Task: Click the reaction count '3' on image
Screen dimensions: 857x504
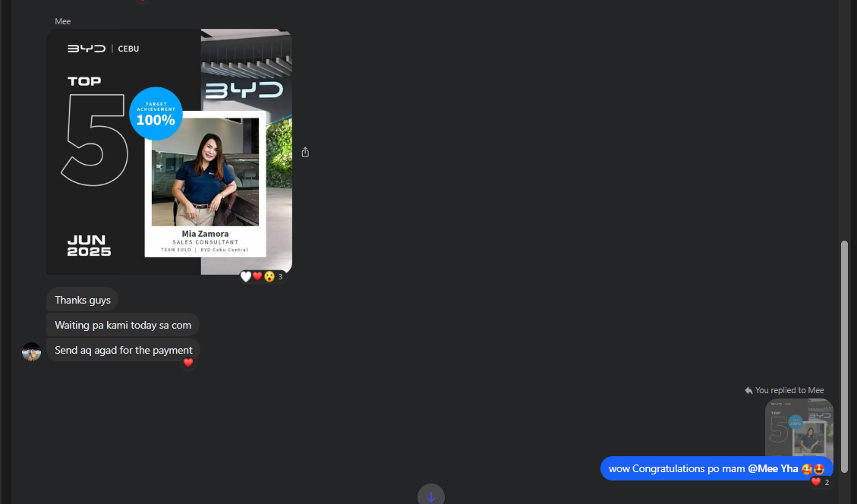Action: 280,277
